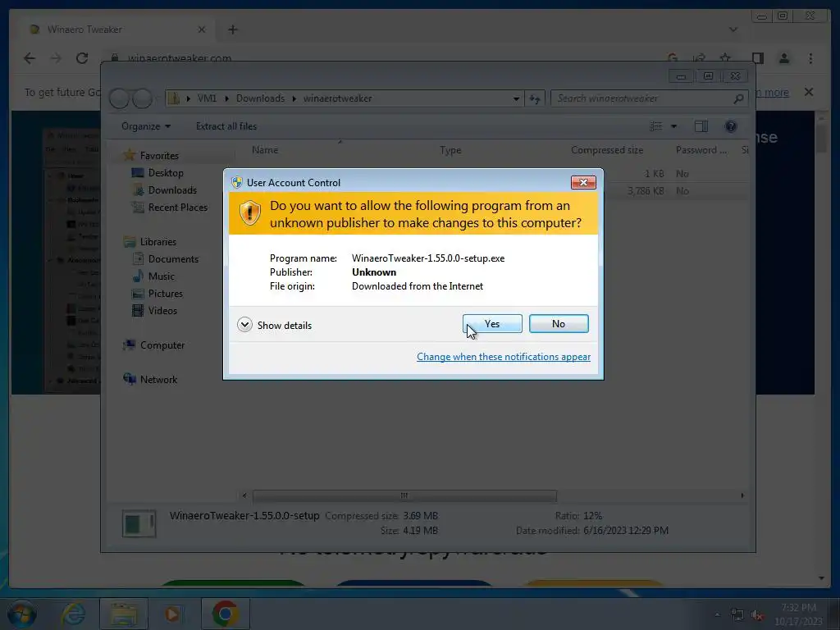Open the Chrome side panel icon
This screenshot has width=840, height=630.
pos(757,58)
